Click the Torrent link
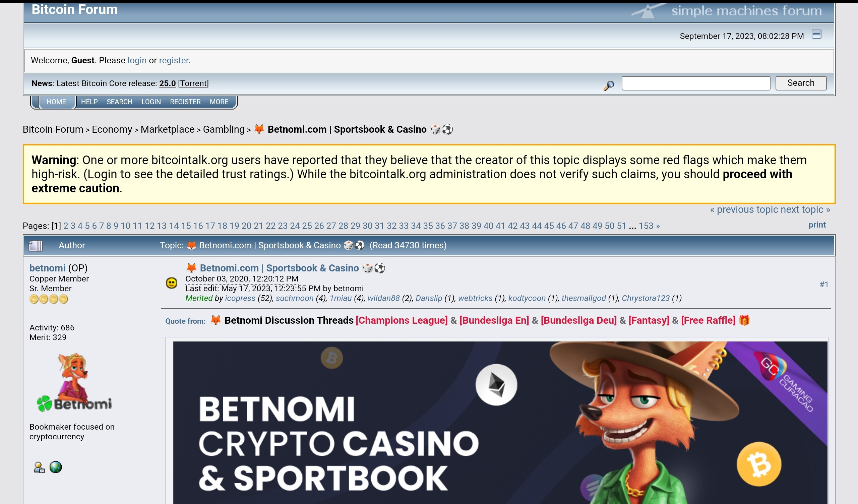 [x=193, y=83]
